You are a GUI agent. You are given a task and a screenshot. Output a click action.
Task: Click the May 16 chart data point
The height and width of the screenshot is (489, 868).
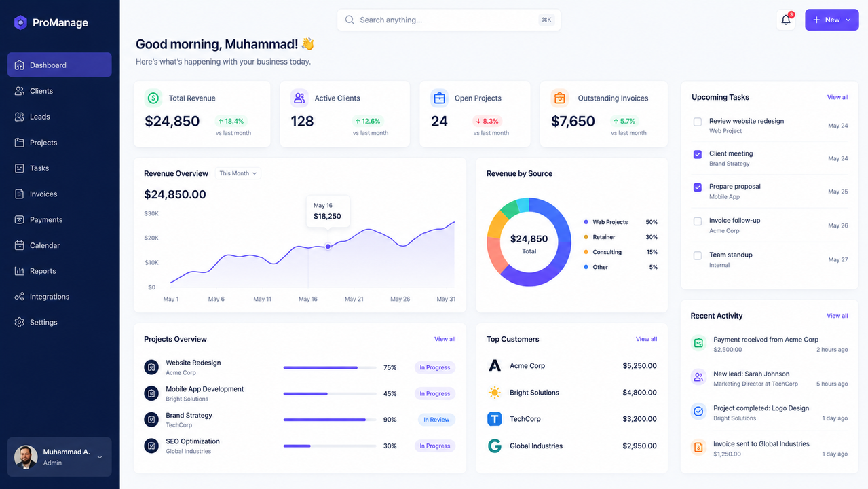click(x=328, y=246)
